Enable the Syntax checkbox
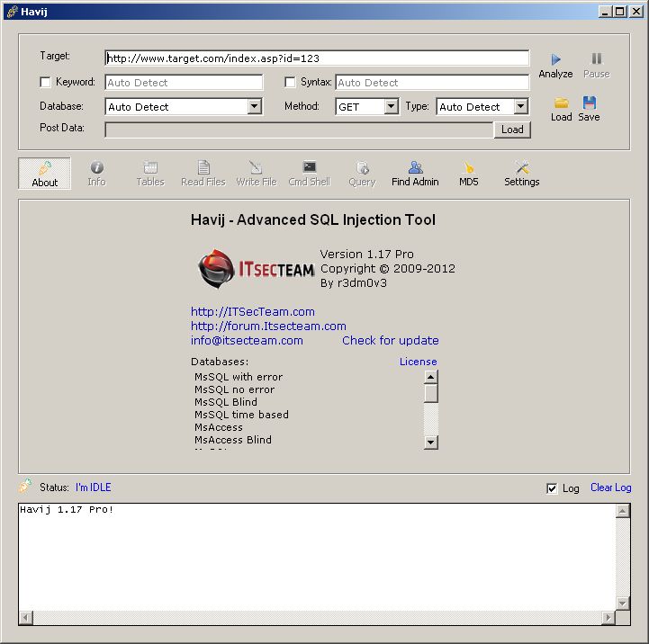The image size is (649, 644). pos(290,82)
